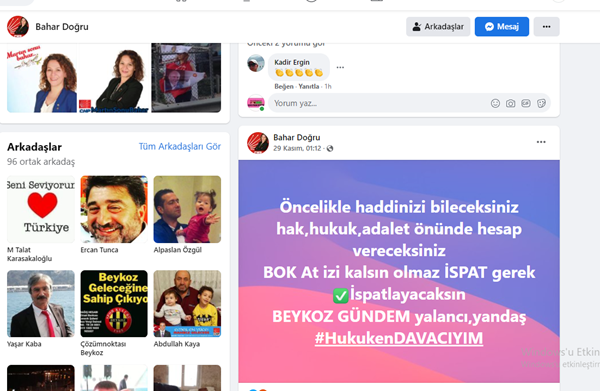Open Alpaslan Özgül friend photo
The height and width of the screenshot is (391, 600).
tap(187, 209)
